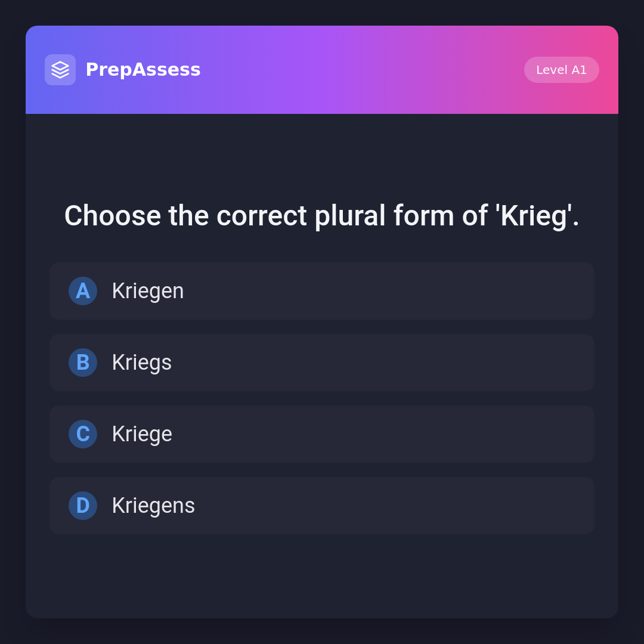Click the word 'Kriegens' label text
Screen dimensions: 644x644
153,506
